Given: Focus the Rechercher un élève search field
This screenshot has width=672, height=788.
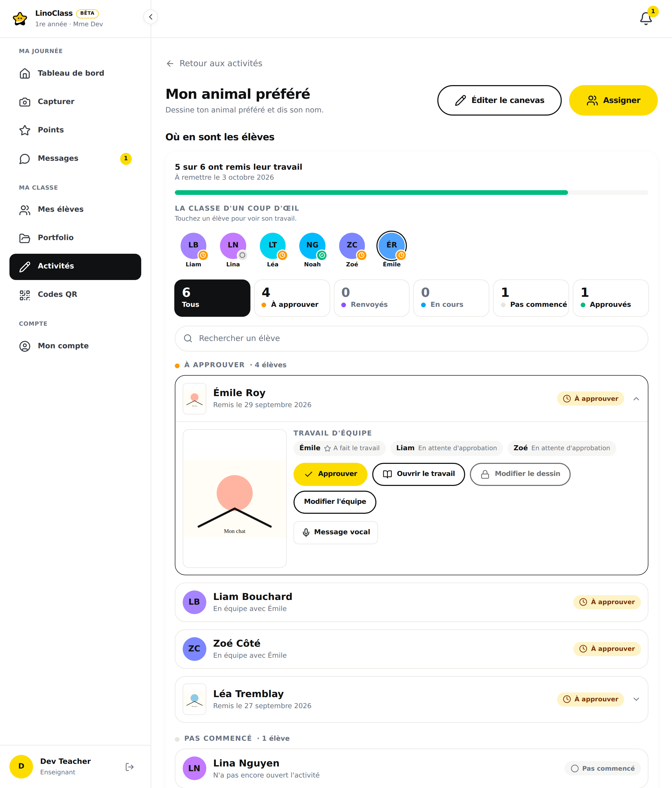Looking at the screenshot, I should (x=411, y=339).
